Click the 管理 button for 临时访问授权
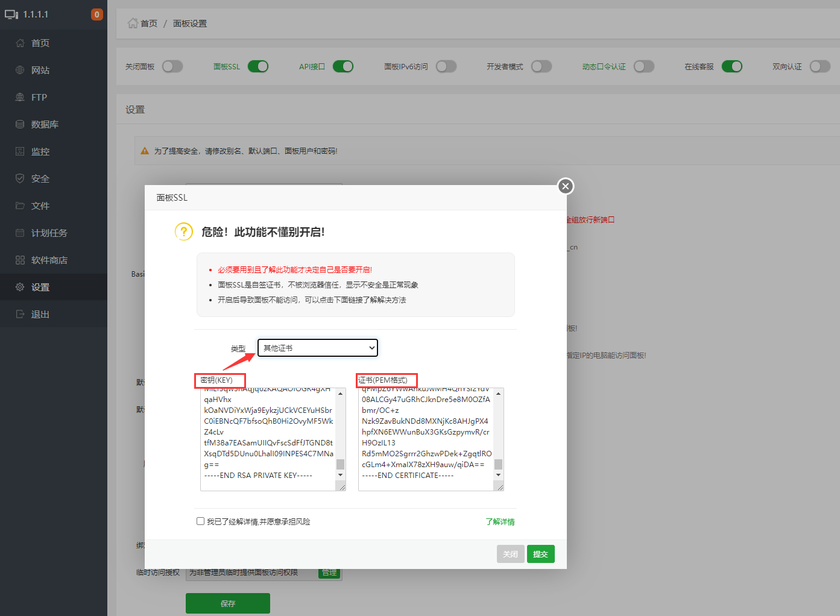The width and height of the screenshot is (840, 616). coord(329,573)
